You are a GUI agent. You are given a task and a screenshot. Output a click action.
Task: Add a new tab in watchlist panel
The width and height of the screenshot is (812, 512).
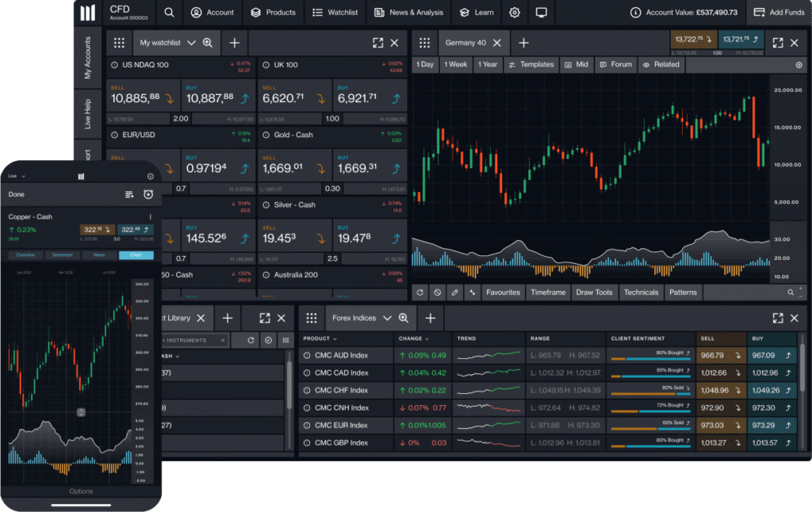[235, 43]
